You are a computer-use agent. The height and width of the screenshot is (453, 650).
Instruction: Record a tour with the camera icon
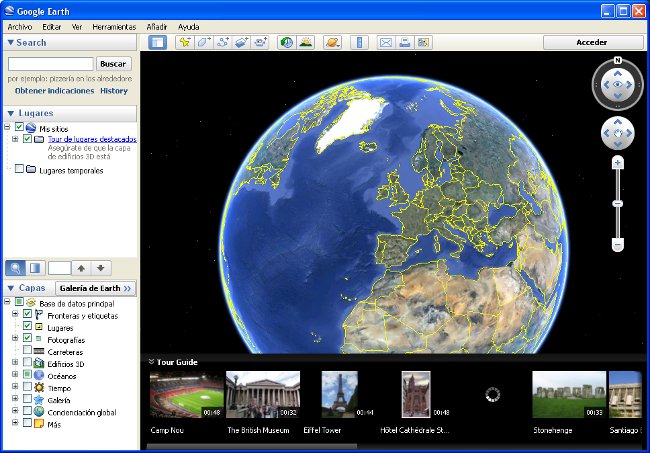260,42
